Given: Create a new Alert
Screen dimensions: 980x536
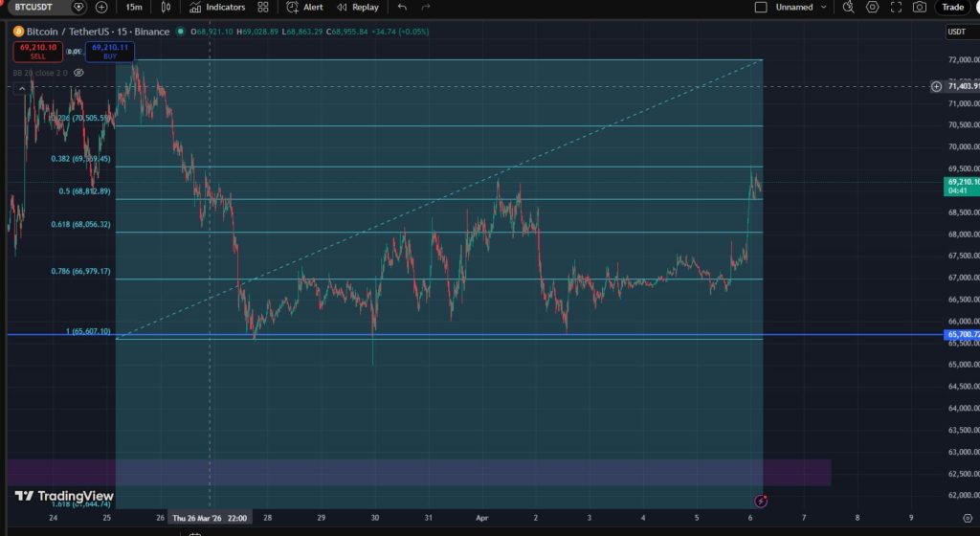Looking at the screenshot, I should tap(304, 7).
